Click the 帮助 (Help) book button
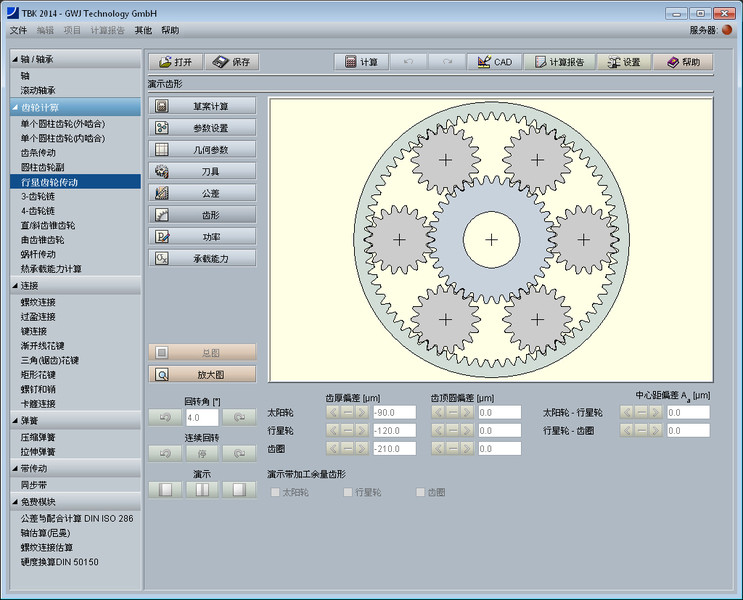Image resolution: width=743 pixels, height=600 pixels. click(x=683, y=62)
